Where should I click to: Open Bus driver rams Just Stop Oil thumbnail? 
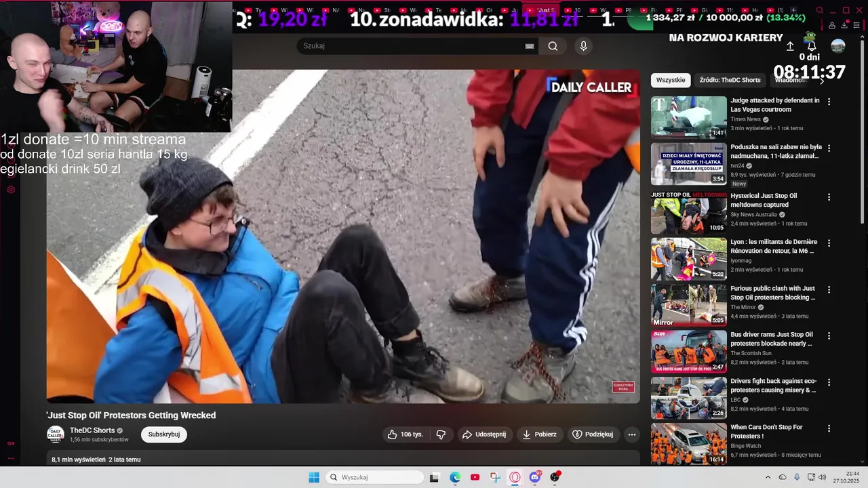click(x=689, y=351)
